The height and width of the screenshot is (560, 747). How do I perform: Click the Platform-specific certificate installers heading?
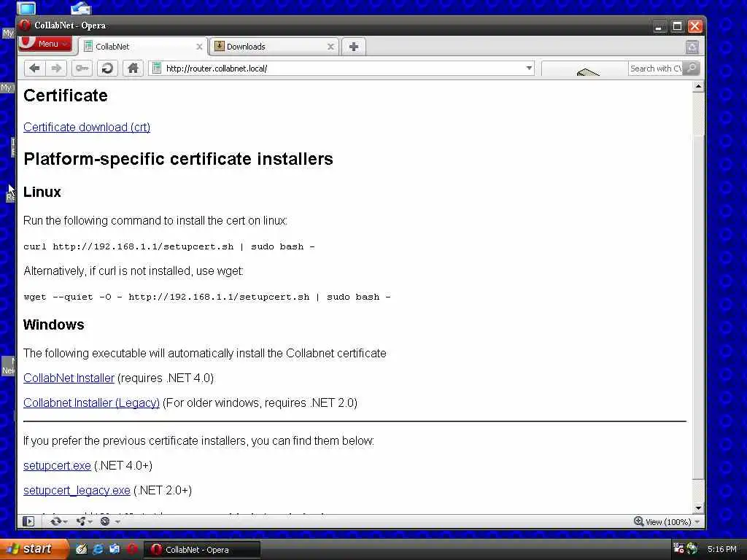click(x=178, y=158)
